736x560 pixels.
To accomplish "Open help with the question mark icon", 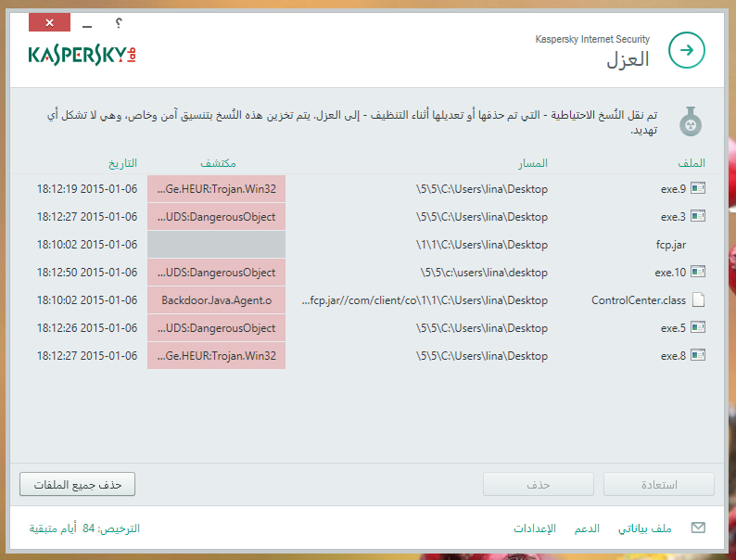I will 119,22.
